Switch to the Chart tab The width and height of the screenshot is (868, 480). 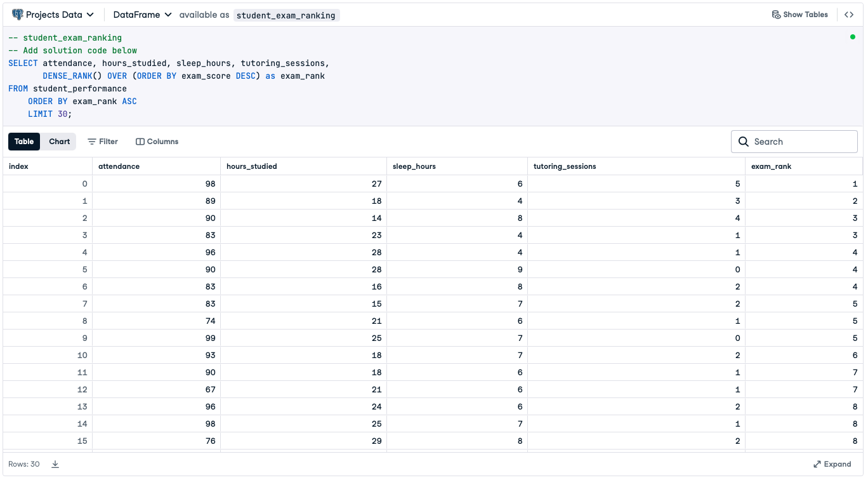coord(60,142)
